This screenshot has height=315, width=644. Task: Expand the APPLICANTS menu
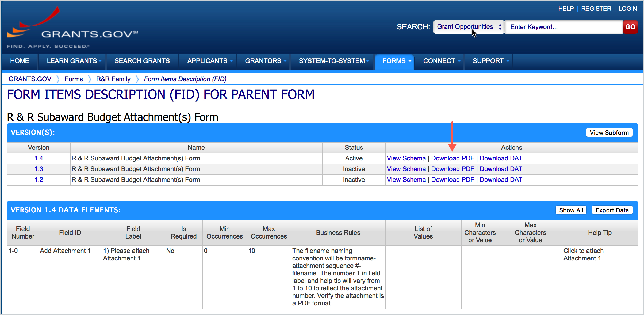coord(208,61)
